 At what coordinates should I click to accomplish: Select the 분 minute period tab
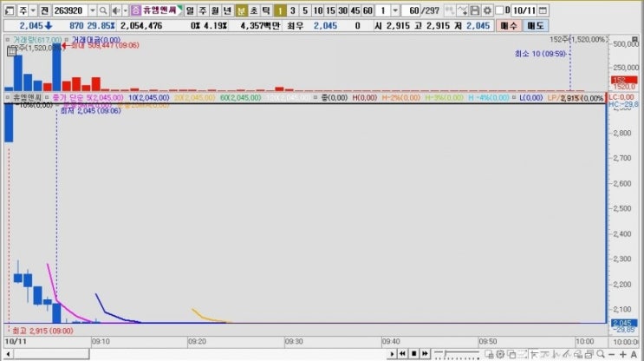(241, 10)
